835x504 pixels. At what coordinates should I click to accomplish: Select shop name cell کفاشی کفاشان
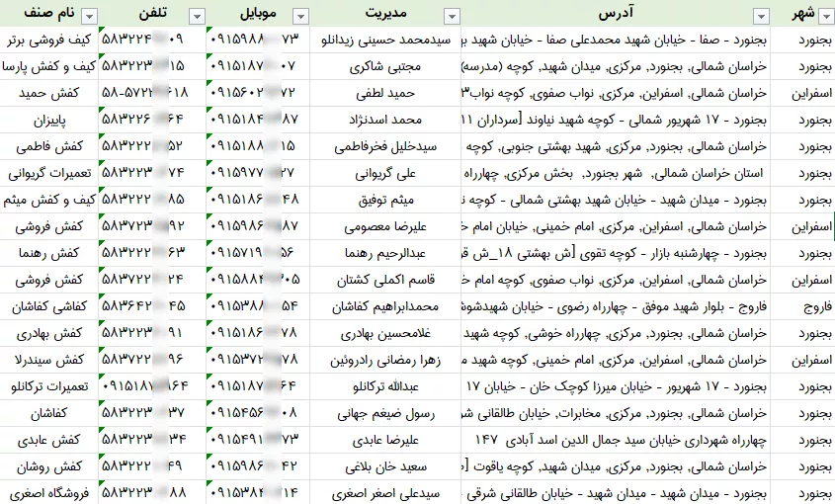click(49, 306)
